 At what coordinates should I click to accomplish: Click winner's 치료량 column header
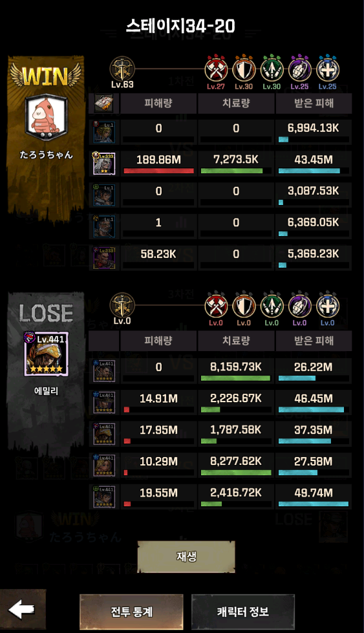tap(236, 103)
